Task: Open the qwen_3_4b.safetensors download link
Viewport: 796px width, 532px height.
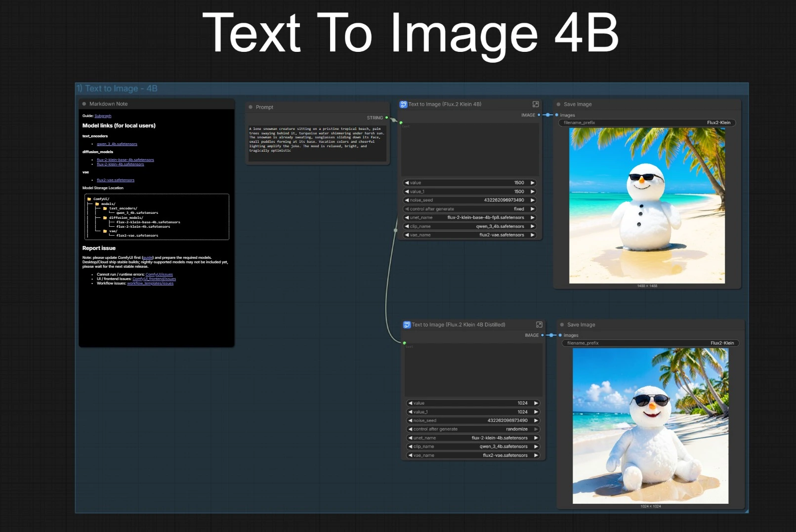Action: pos(117,144)
